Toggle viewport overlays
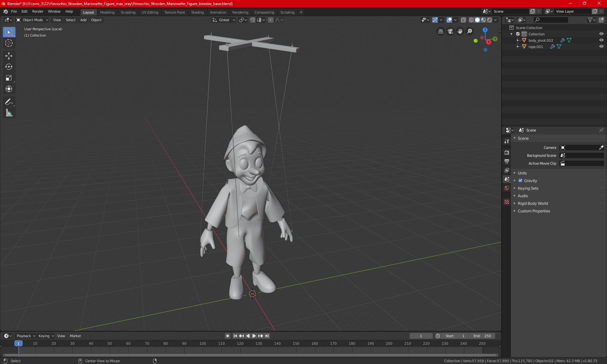Viewport: 607px width, 364px height. coord(449,20)
